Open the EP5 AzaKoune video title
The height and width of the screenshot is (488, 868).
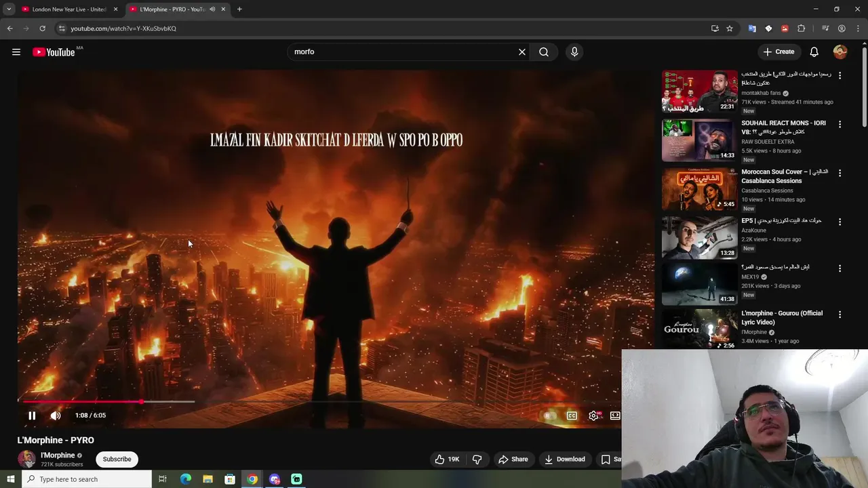tap(782, 221)
